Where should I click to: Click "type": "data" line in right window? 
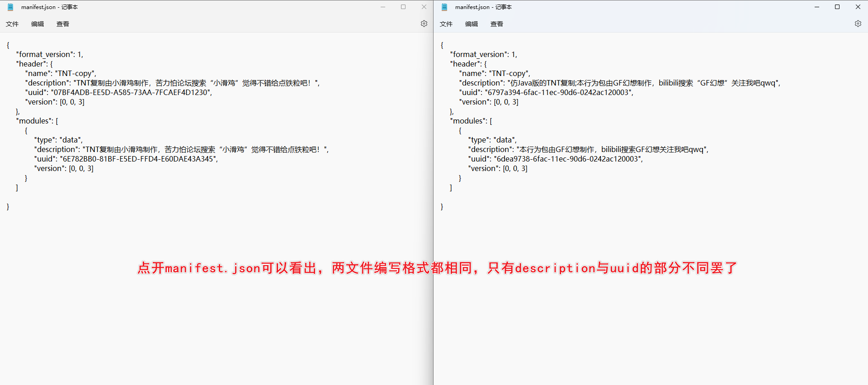(492, 140)
